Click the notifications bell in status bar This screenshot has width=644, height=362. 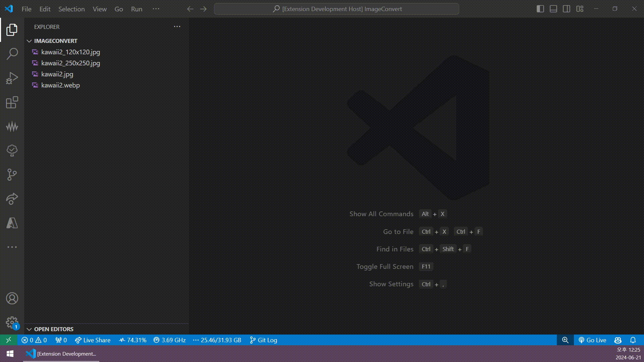tap(633, 340)
